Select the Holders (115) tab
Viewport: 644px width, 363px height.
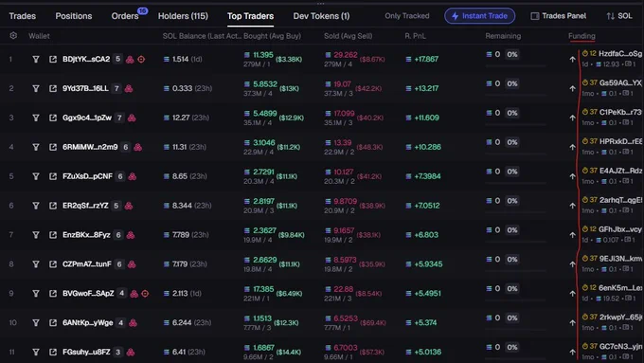pos(183,16)
